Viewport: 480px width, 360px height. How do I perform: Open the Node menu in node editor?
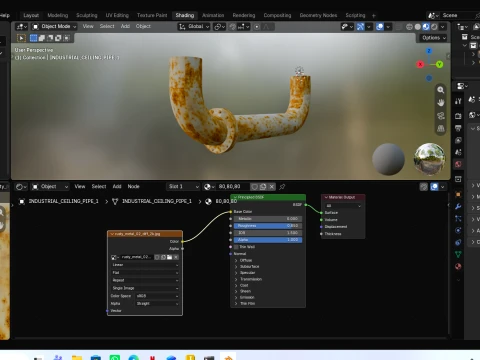pyautogui.click(x=133, y=186)
